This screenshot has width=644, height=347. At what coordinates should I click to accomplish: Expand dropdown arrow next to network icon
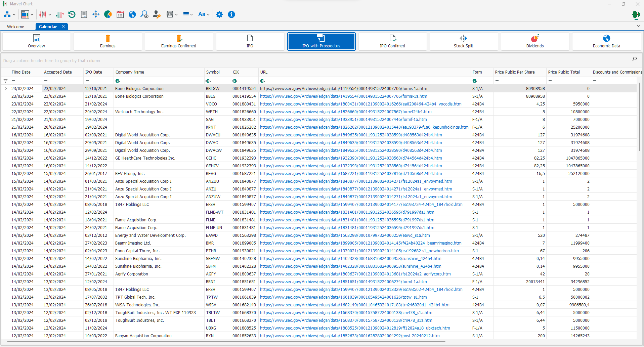pos(14,15)
